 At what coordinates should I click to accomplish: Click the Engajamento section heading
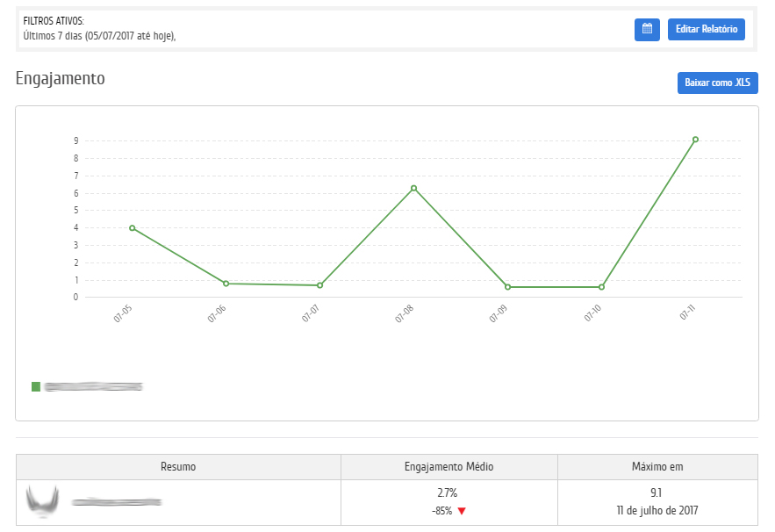click(x=61, y=78)
